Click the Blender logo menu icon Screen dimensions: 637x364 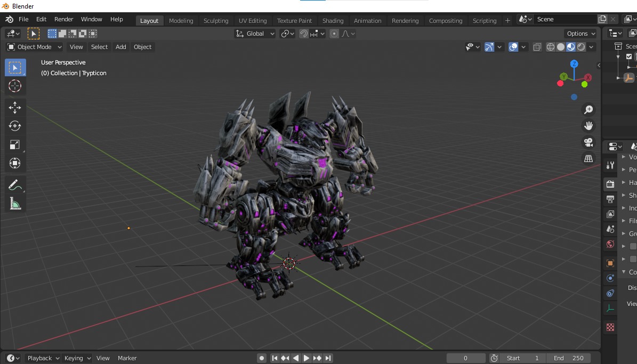pos(10,19)
